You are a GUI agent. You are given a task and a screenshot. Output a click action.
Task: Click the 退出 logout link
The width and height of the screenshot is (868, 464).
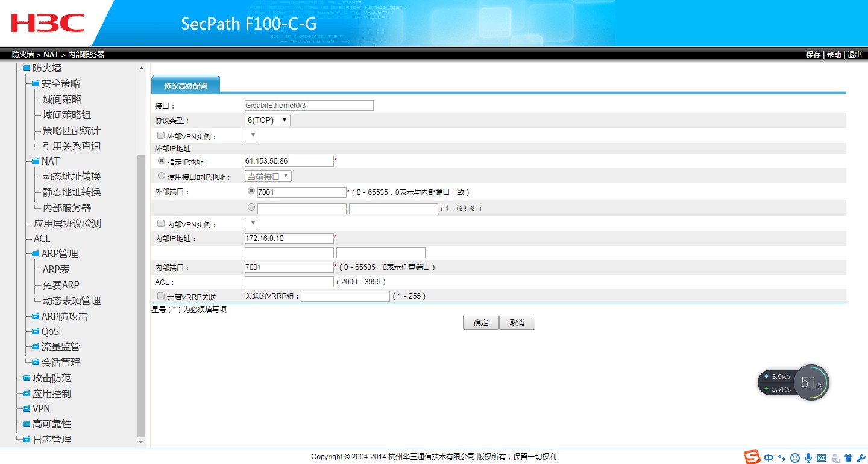(855, 55)
